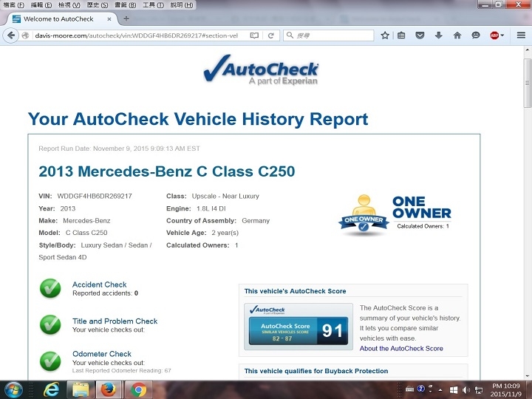This screenshot has height=399, width=532.
Task: Open a new tab with plus button
Action: (126, 18)
